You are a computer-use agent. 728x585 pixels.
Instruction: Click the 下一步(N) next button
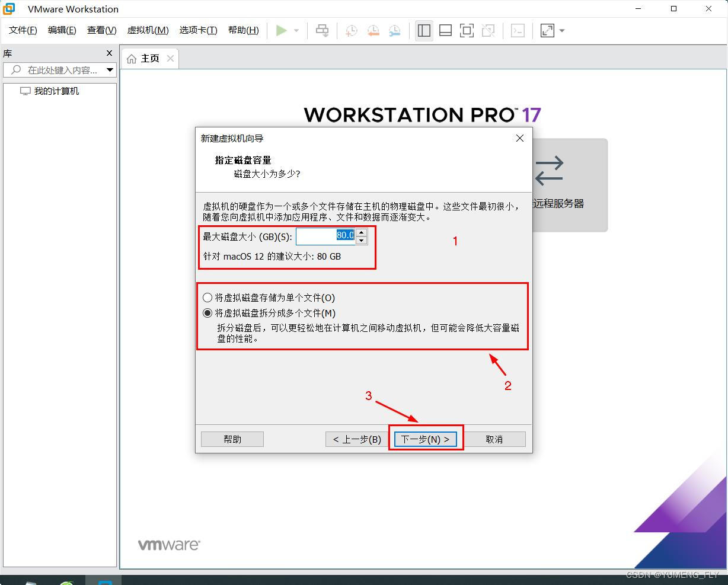(426, 439)
